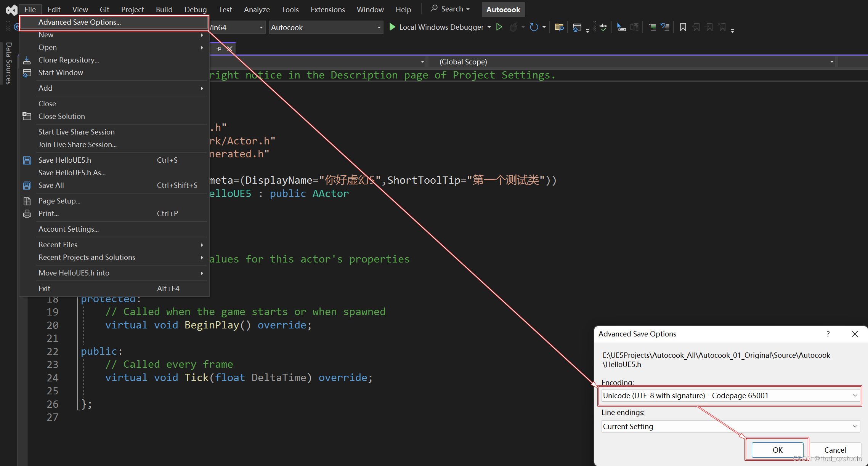Select Advanced Save Options menu entry

pyautogui.click(x=114, y=22)
